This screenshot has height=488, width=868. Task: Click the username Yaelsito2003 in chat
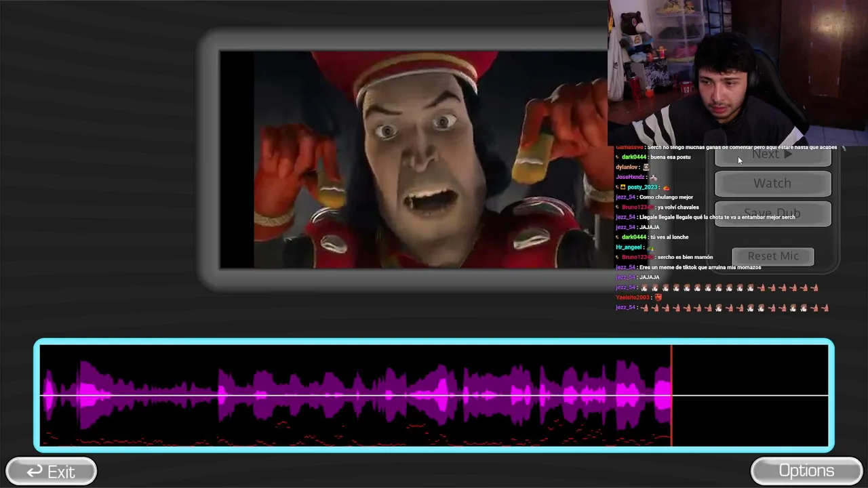tap(633, 298)
